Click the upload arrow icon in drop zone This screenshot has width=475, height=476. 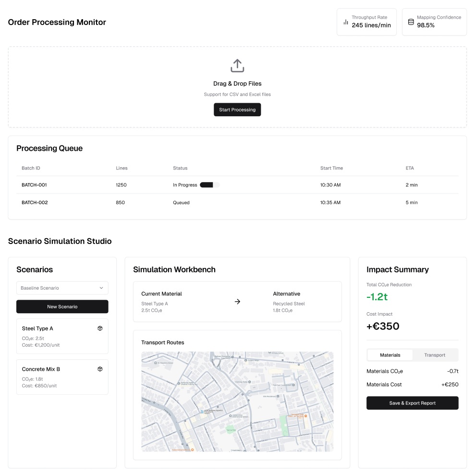click(x=237, y=66)
